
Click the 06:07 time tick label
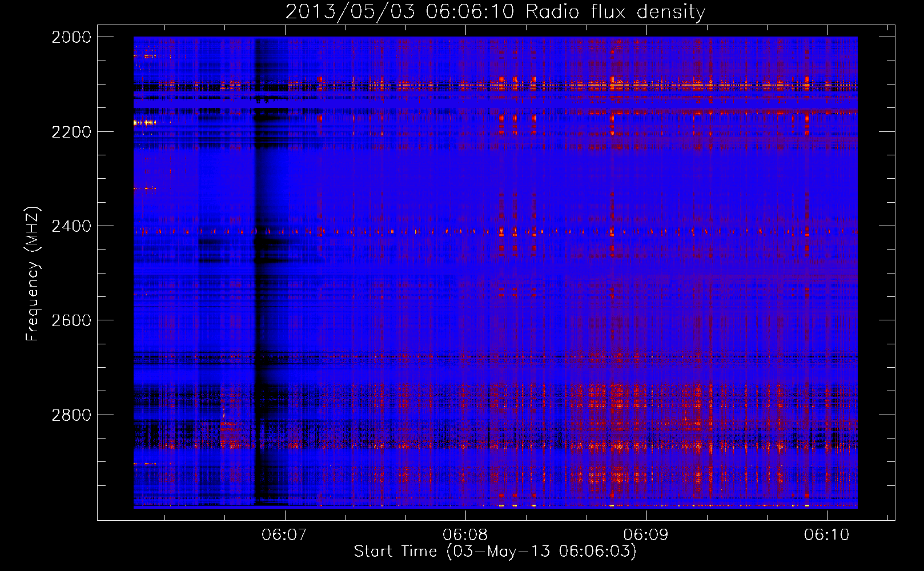click(284, 534)
